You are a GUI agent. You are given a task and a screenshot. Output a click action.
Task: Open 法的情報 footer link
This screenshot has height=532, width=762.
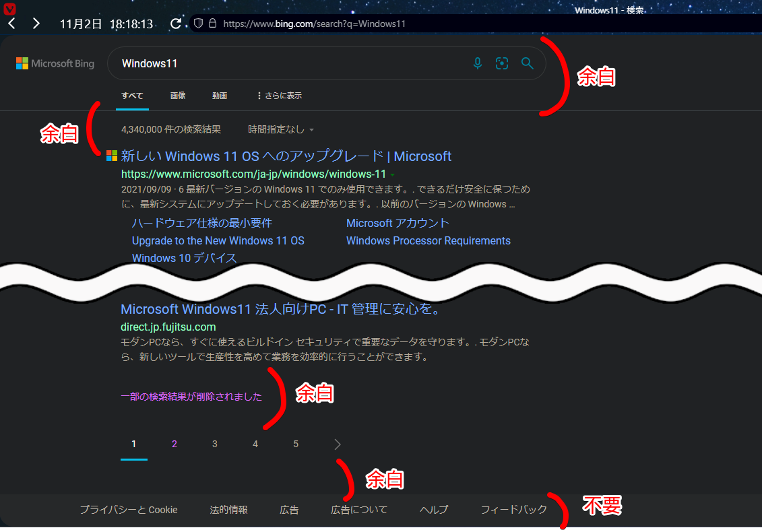[x=229, y=510]
